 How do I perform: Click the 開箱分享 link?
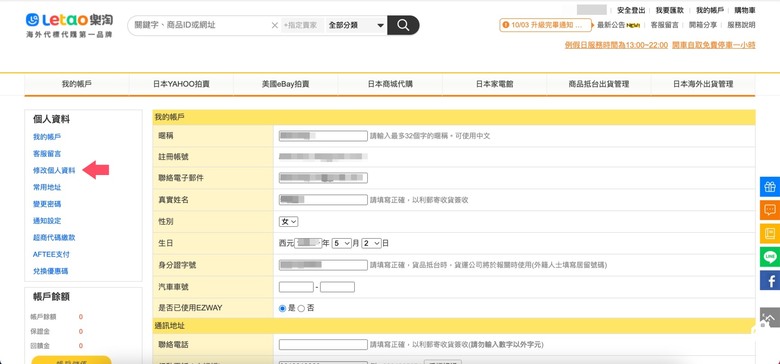coord(703,25)
